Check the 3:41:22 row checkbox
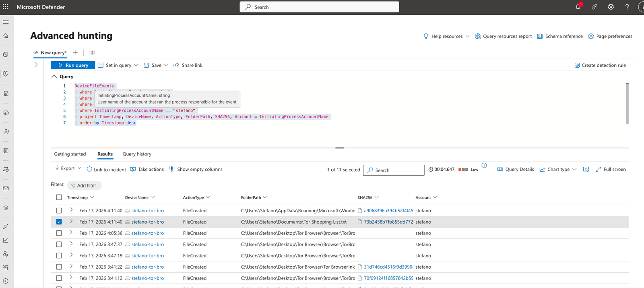This screenshot has height=288, width=644. (59, 267)
